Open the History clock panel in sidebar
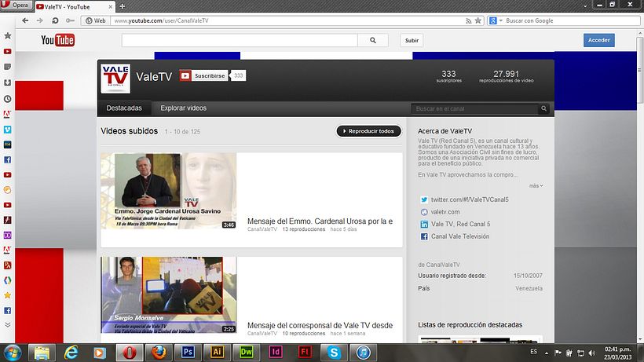Image resolution: width=644 pixels, height=362 pixels. (7, 99)
